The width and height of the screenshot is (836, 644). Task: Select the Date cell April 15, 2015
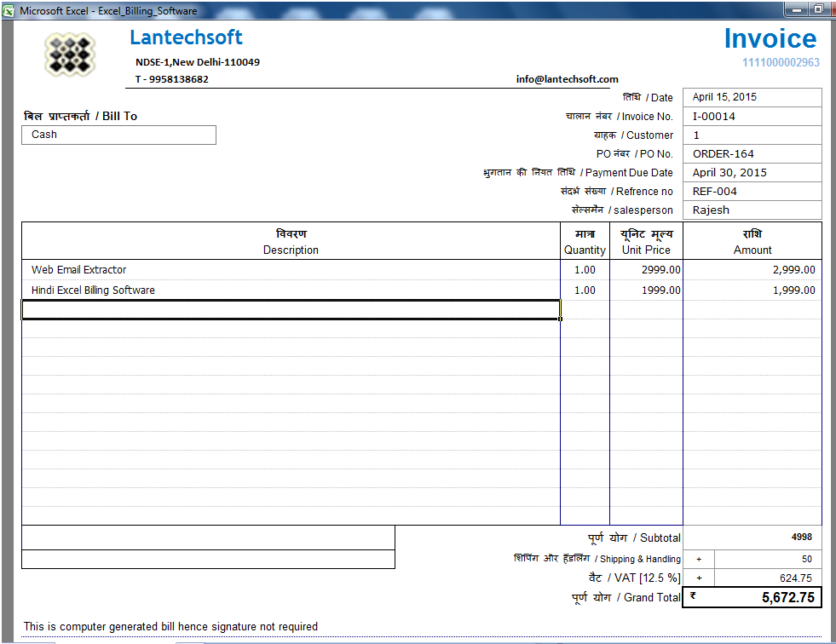coord(752,97)
